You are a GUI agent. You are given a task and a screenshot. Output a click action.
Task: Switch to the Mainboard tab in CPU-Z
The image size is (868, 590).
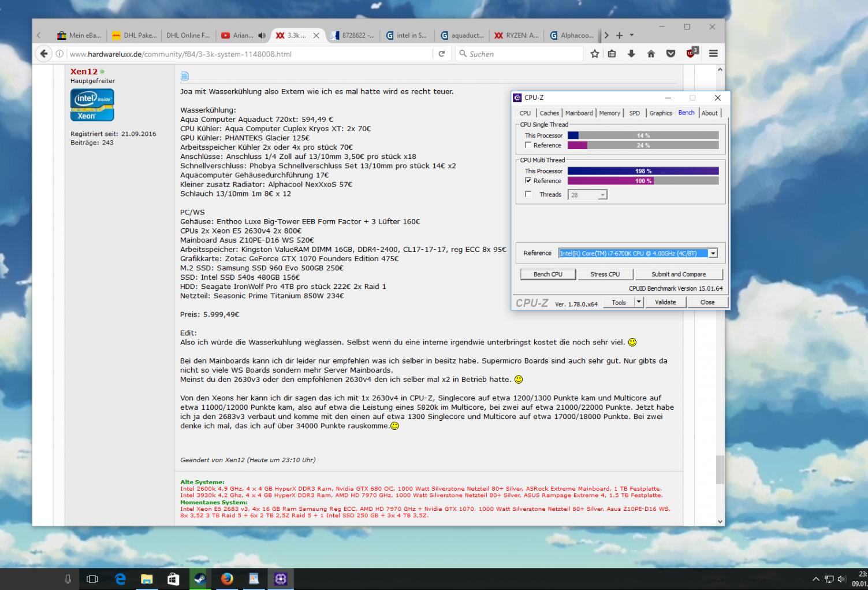point(579,113)
